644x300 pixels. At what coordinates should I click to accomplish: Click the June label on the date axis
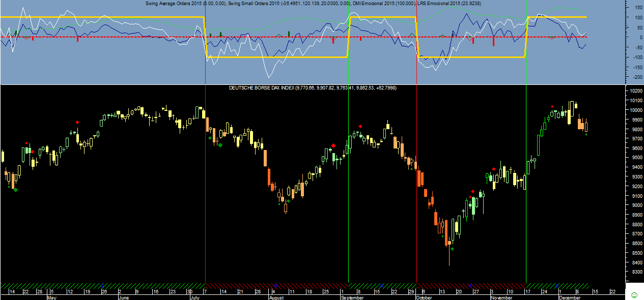[x=123, y=298]
